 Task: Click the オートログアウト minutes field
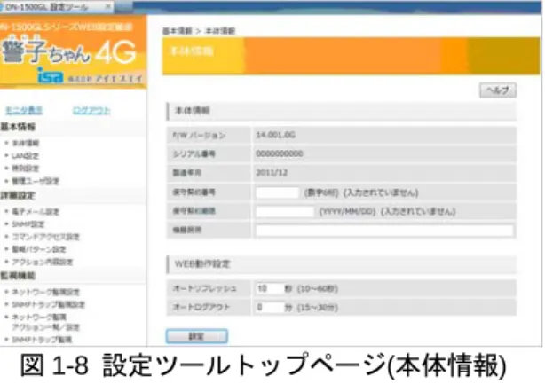click(269, 307)
